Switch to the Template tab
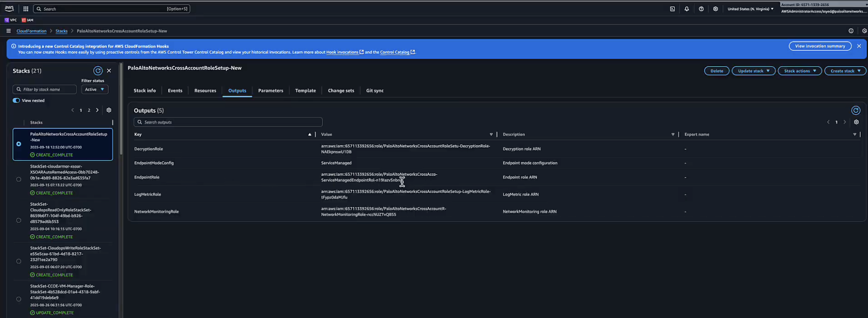 pos(305,91)
